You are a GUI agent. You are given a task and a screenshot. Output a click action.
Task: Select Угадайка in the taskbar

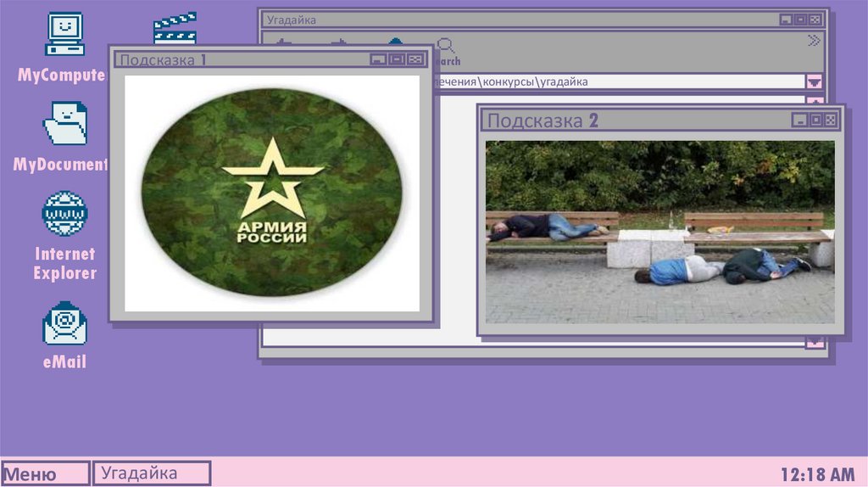tap(151, 473)
